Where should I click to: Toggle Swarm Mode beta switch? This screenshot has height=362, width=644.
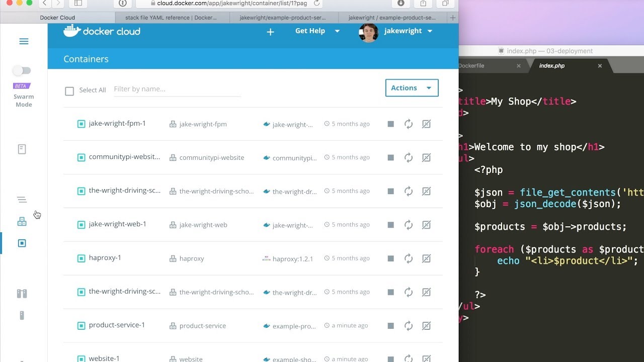point(22,71)
